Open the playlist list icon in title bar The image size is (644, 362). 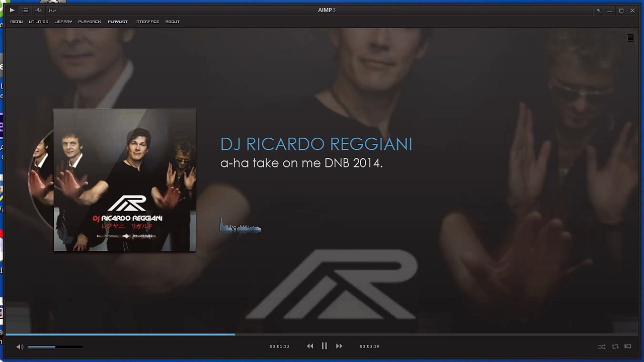click(25, 10)
